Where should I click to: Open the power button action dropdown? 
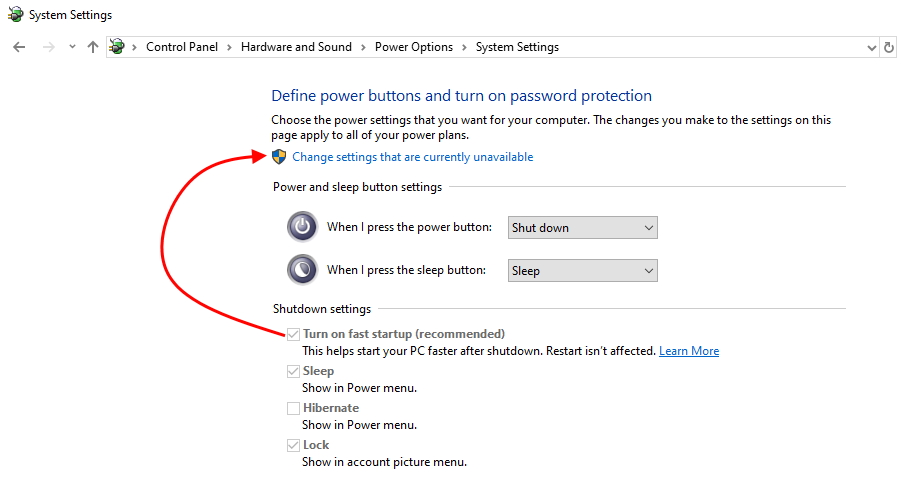(x=582, y=228)
